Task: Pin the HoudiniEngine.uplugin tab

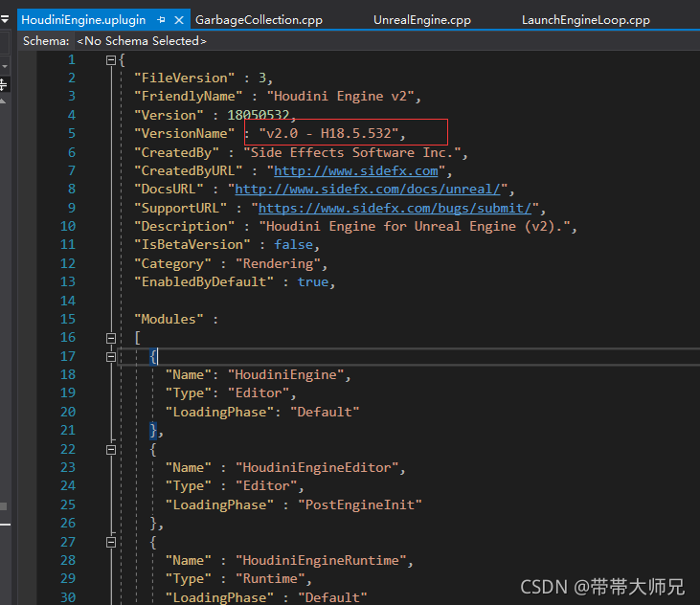Action: click(x=161, y=20)
